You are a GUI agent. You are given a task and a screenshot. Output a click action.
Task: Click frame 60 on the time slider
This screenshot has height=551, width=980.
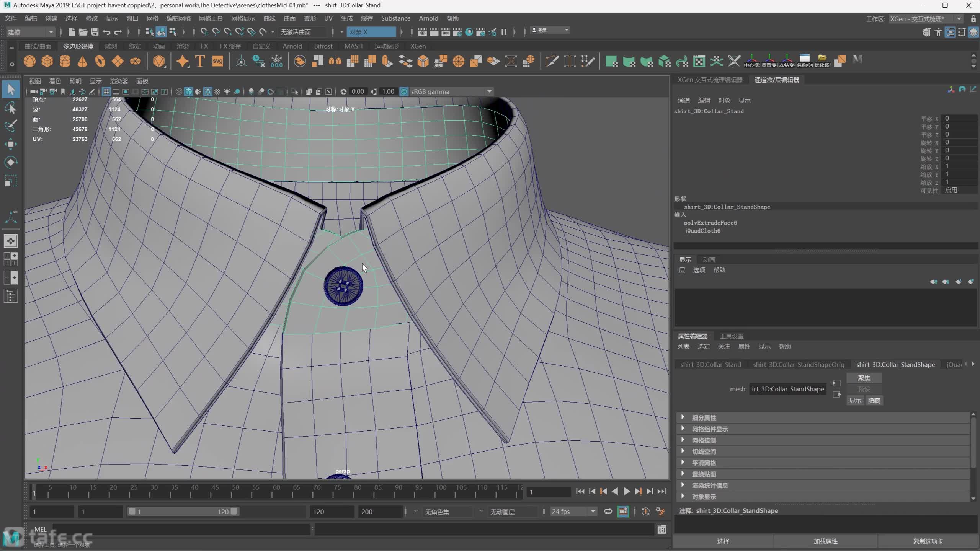276,491
